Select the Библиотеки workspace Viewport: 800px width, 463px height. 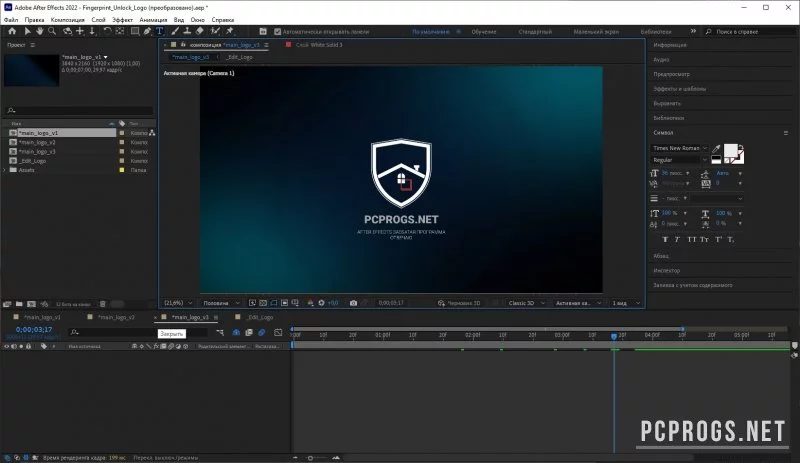(656, 32)
